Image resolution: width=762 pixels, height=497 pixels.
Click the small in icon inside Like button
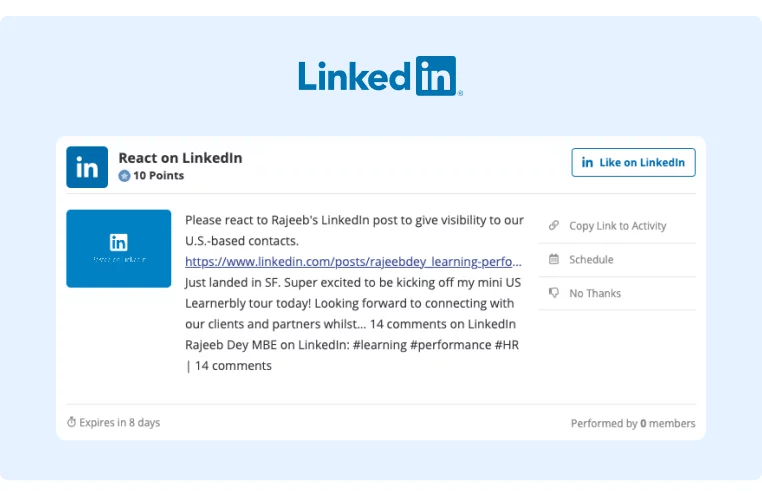click(587, 162)
